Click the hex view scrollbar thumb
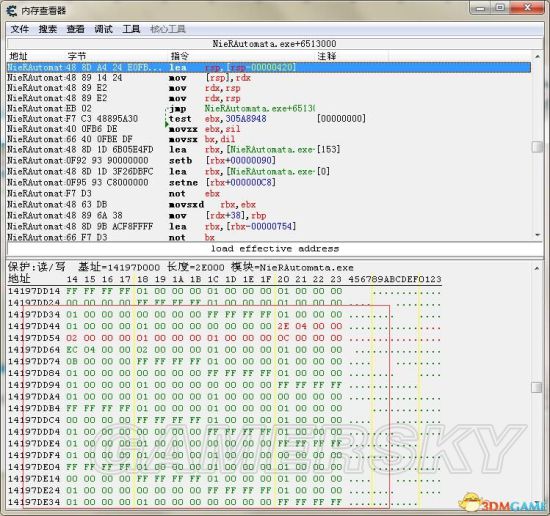The height and width of the screenshot is (516, 550). click(537, 387)
